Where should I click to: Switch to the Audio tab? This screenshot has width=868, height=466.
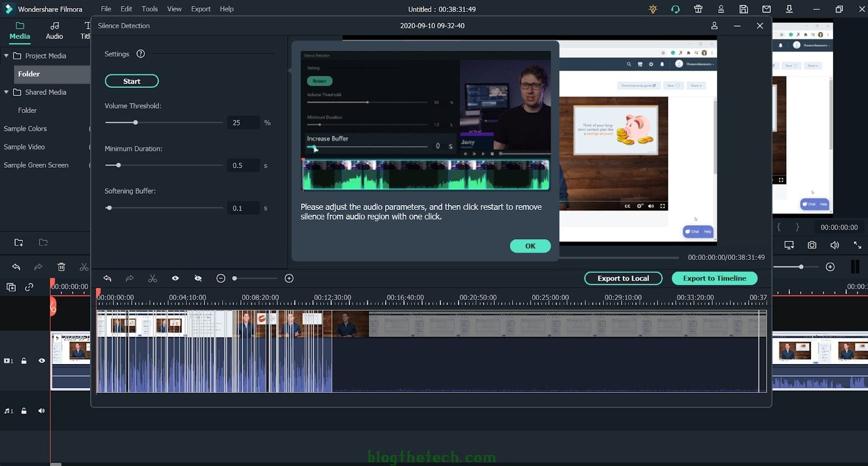pos(54,30)
